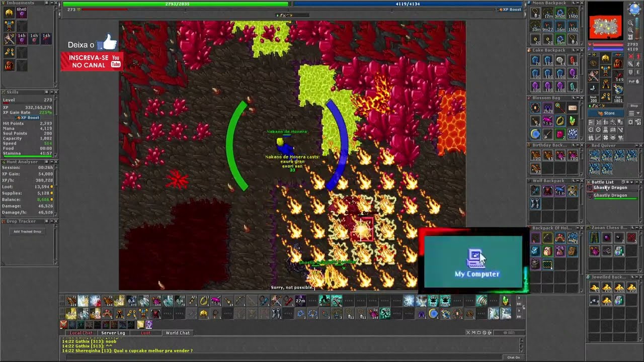Switch to the Loot tab
Viewport: 644px width, 362px height.
point(145,333)
